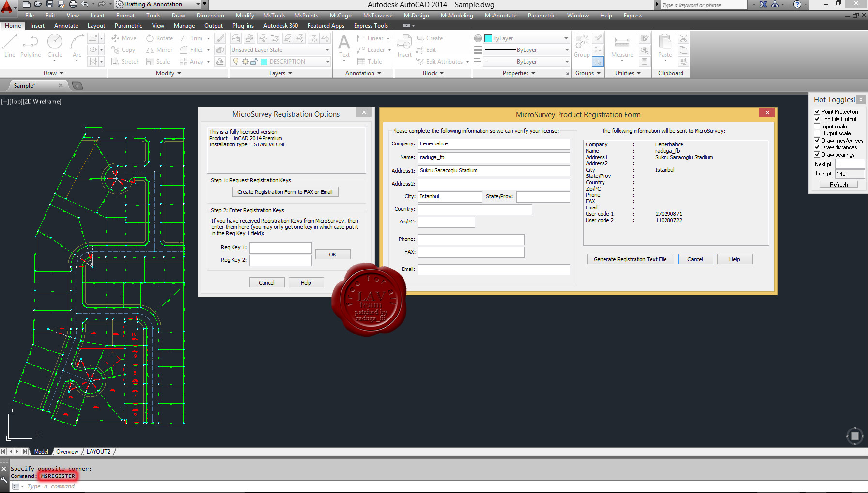
Task: Click Create Registration Form to FAX or Email
Action: [285, 192]
